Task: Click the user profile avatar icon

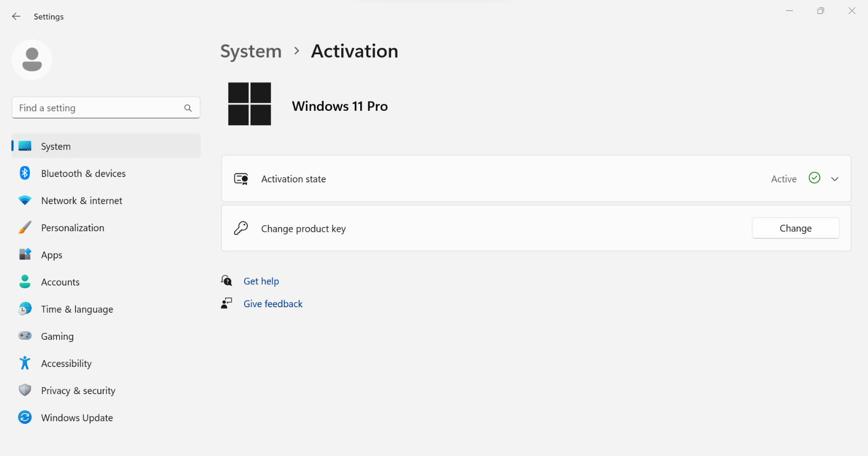Action: (x=32, y=60)
